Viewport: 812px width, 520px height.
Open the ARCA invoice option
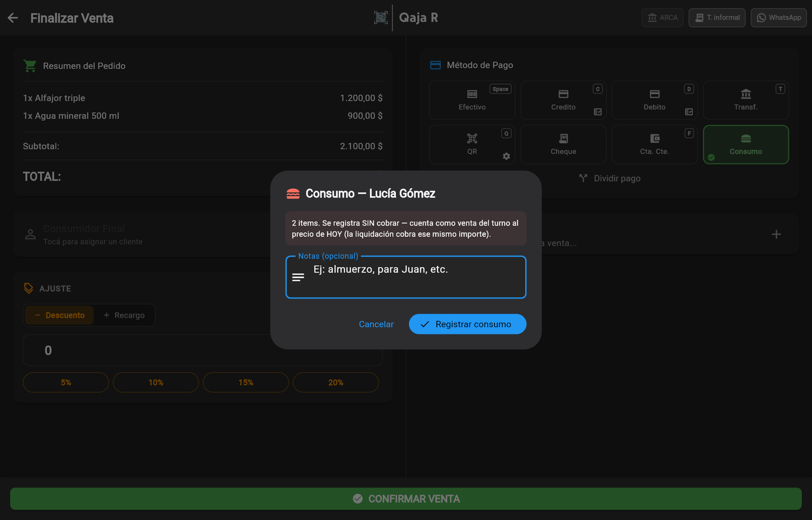coord(663,17)
